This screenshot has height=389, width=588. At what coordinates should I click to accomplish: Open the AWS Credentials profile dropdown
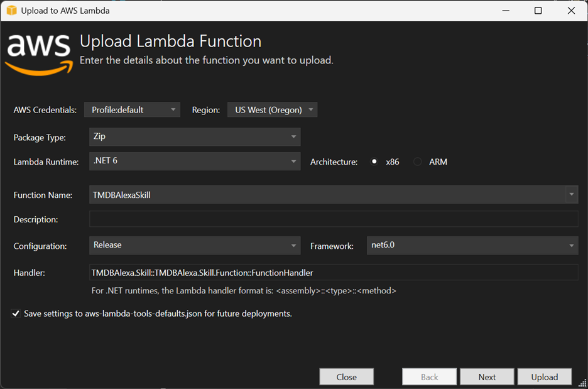(x=132, y=109)
